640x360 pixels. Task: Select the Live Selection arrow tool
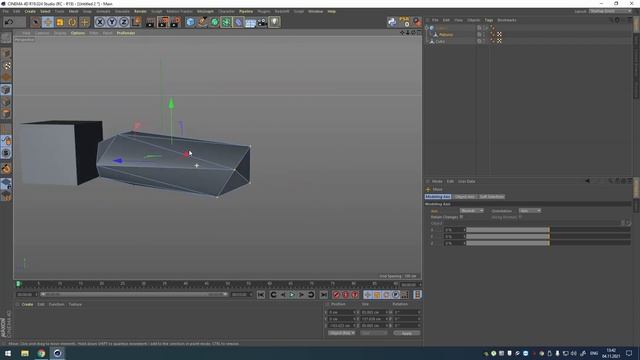tap(36, 22)
